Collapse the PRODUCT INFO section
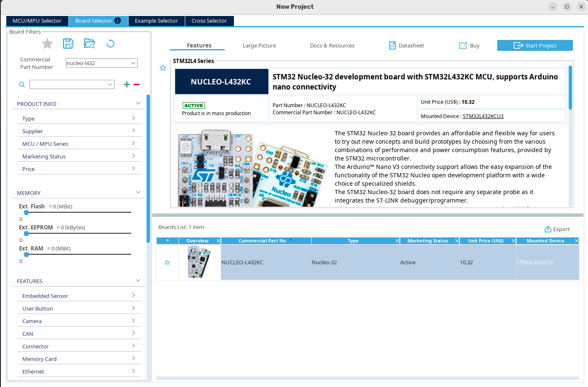 point(138,103)
